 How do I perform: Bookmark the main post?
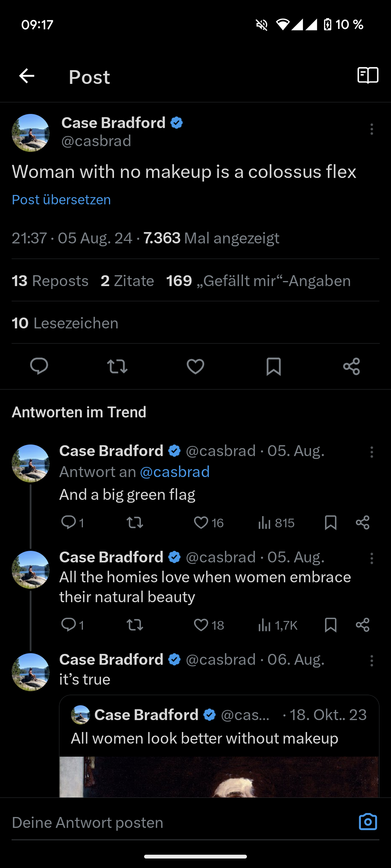[x=274, y=366]
